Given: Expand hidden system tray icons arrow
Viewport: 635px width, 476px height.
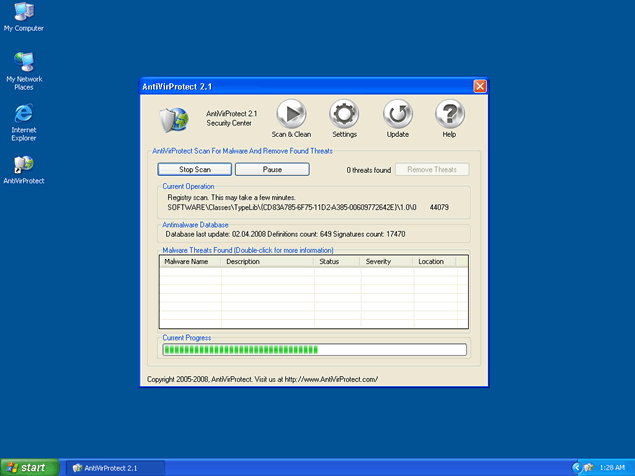Looking at the screenshot, I should [x=577, y=467].
